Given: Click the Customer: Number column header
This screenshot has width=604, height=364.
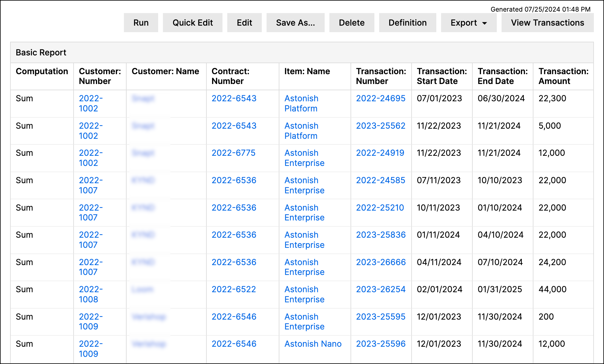Looking at the screenshot, I should pos(100,76).
